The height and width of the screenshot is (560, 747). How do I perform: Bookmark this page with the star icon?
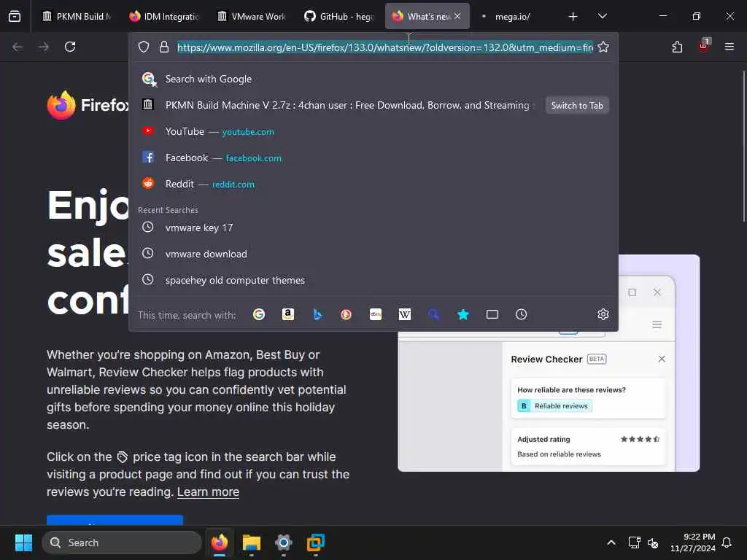(x=603, y=47)
